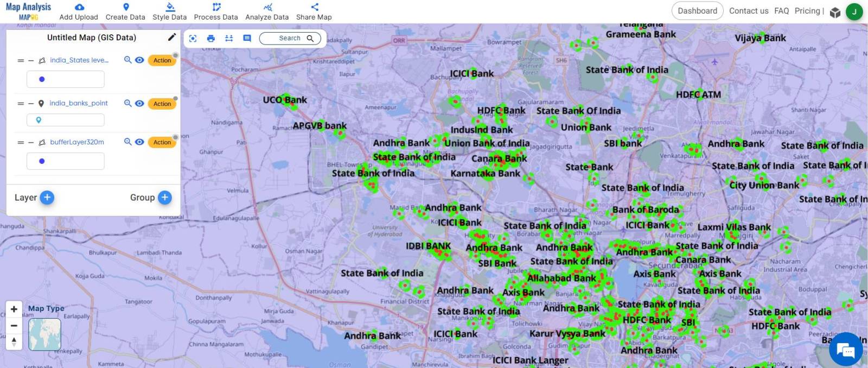Add a new Layer with plus button
The height and width of the screenshot is (368, 868).
point(47,197)
